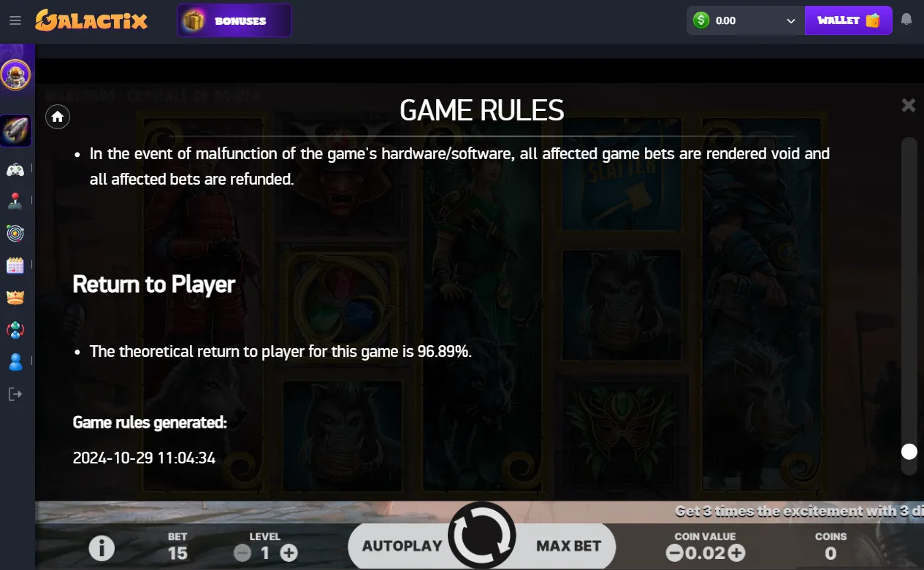924x570 pixels.
Task: Click the game rules scrollbar handle
Action: click(909, 451)
